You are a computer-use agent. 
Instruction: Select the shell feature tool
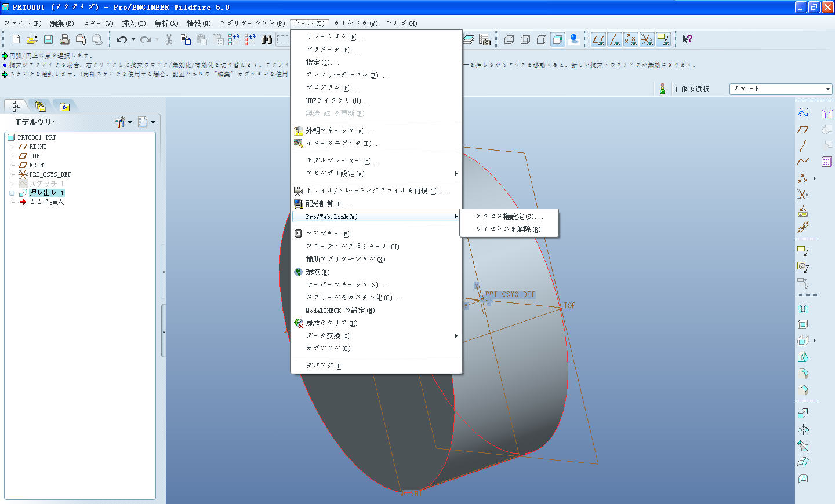tap(803, 324)
